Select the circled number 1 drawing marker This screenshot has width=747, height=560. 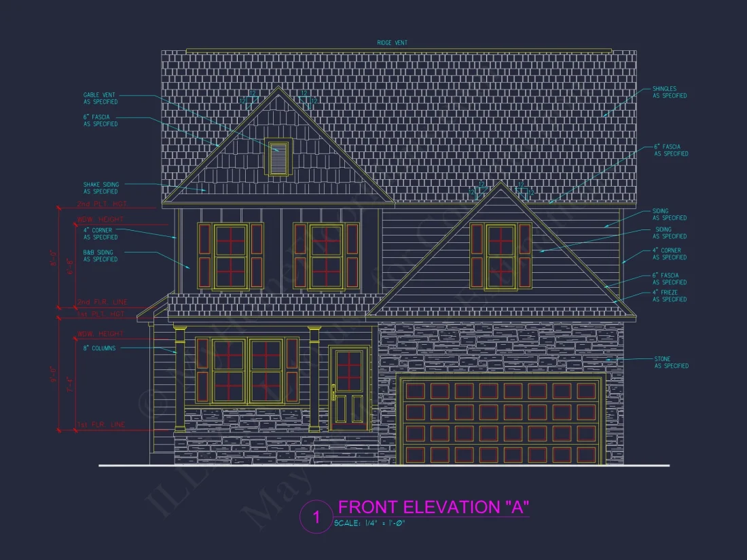pos(316,518)
